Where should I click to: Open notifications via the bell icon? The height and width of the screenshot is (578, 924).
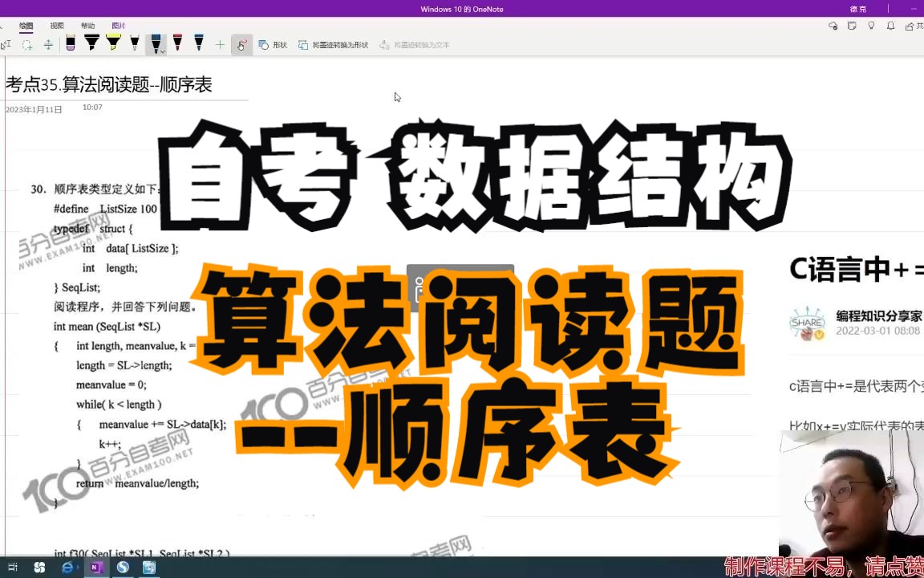coord(890,26)
